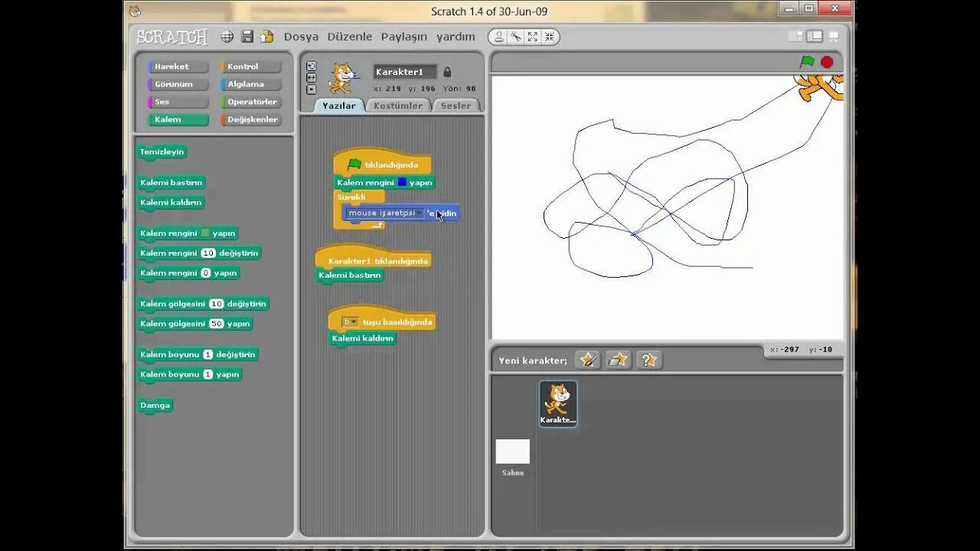The width and height of the screenshot is (980, 551).
Task: Select the delete scissors tool
Action: tap(516, 37)
